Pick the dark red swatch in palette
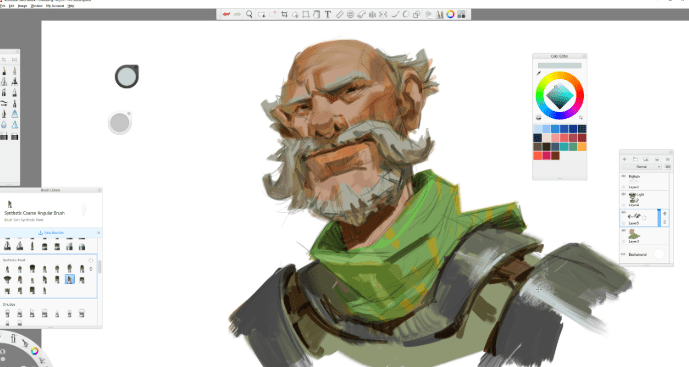Image resolution: width=689 pixels, height=367 pixels. tap(582, 138)
